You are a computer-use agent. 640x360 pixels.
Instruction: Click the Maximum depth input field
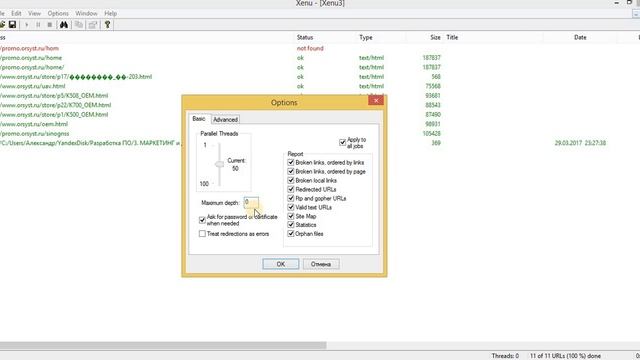point(251,202)
